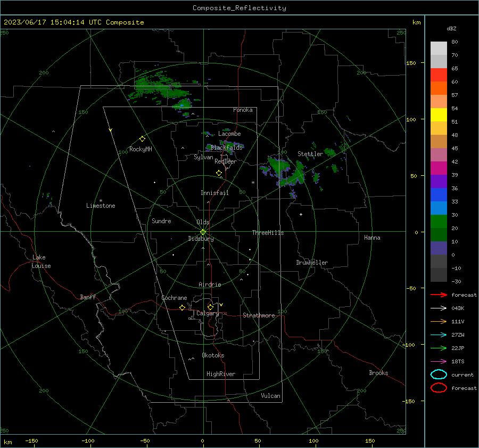This screenshot has width=479, height=448.
Task: Click the Drumheller town label
Action: tap(312, 263)
